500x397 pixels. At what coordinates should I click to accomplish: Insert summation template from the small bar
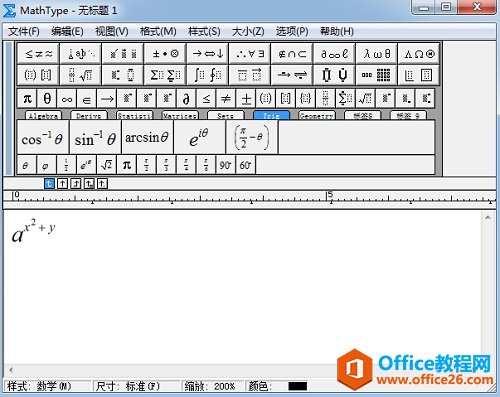345,99
